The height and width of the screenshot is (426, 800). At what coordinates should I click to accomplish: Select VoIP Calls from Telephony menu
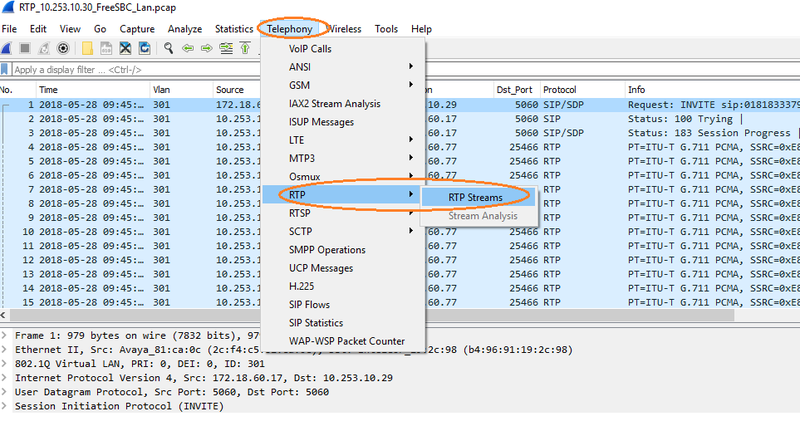[343, 49]
